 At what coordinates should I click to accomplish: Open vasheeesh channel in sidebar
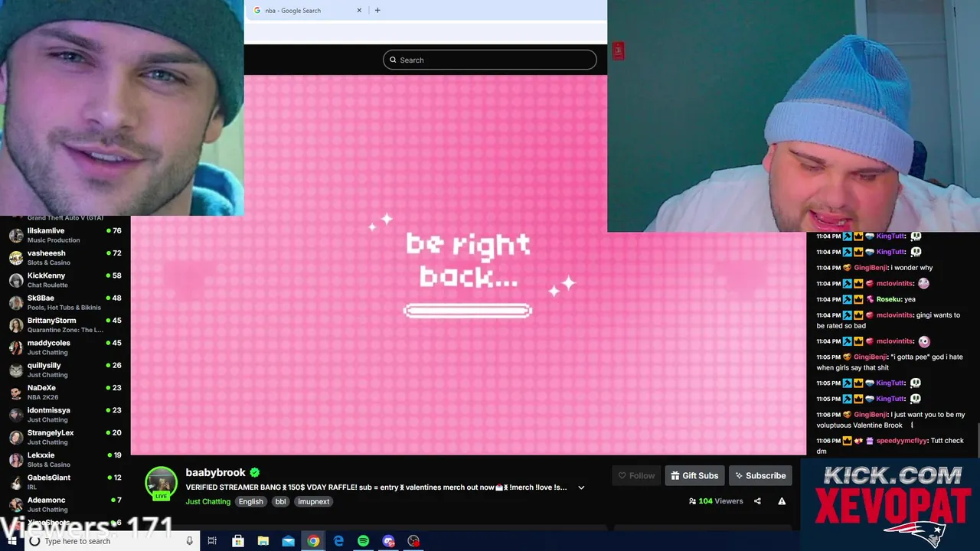point(65,257)
